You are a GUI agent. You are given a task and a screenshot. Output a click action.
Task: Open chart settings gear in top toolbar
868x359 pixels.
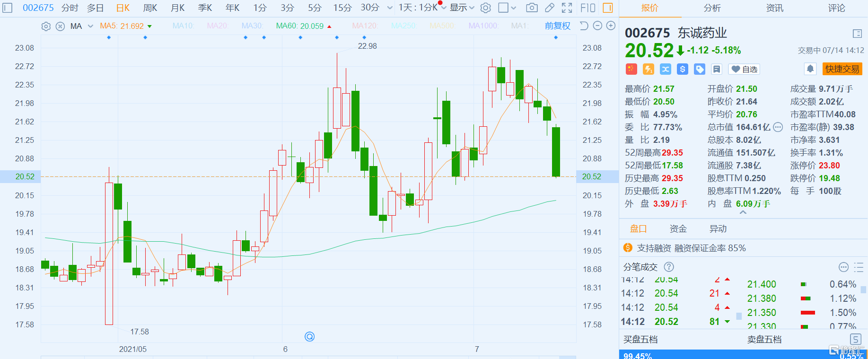click(x=485, y=8)
